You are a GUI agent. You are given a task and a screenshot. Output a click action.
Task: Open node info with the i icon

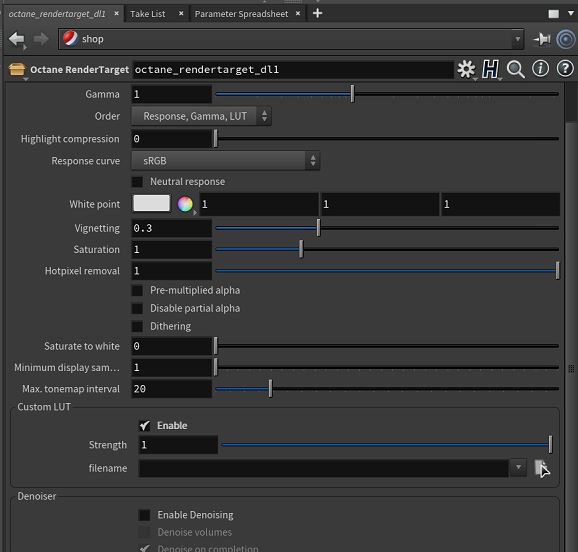click(x=540, y=69)
